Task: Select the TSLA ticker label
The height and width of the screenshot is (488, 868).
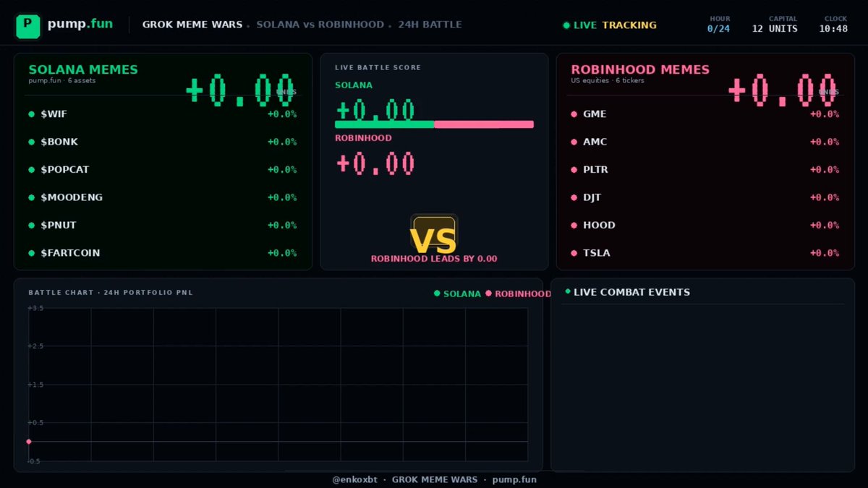Action: [596, 253]
